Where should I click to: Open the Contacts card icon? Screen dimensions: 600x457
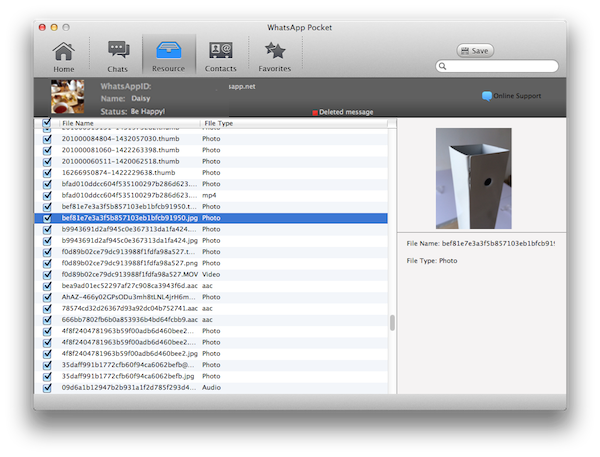220,50
